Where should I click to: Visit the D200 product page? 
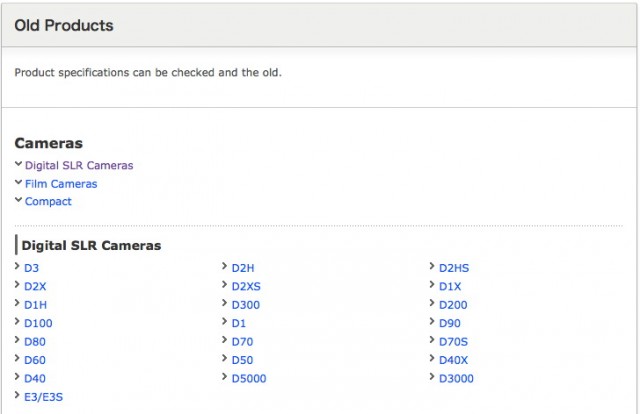point(453,305)
